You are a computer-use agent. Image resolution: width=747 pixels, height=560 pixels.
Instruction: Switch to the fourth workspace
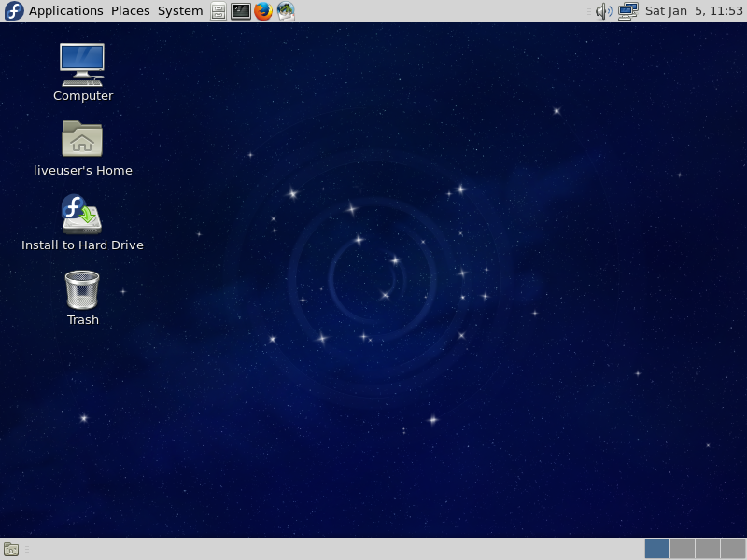click(733, 549)
